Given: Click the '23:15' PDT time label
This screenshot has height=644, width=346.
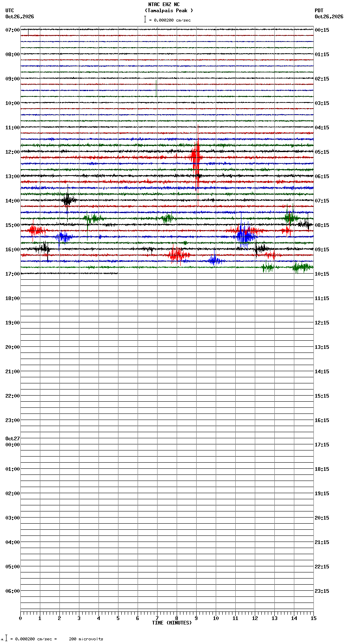Looking at the screenshot, I should pos(322,591).
